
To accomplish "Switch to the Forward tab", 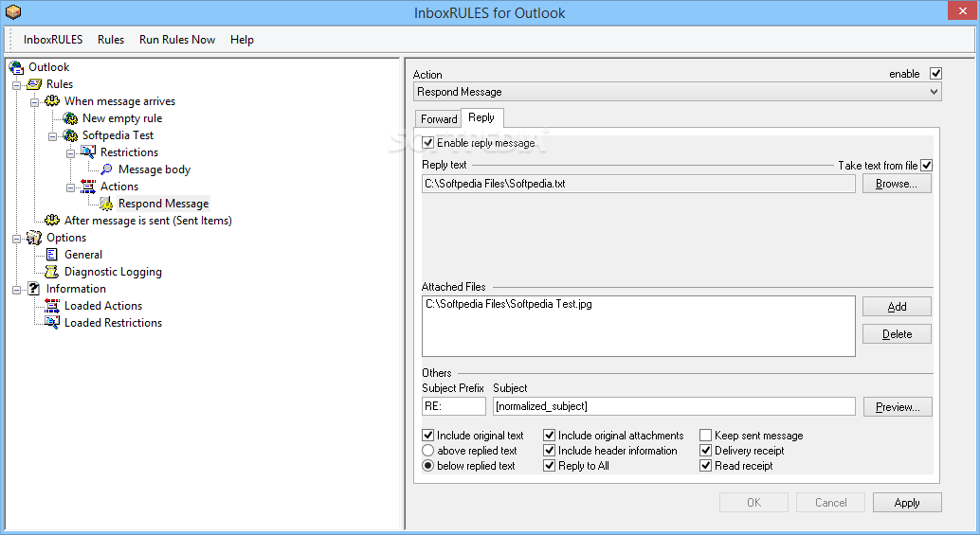I will click(439, 118).
